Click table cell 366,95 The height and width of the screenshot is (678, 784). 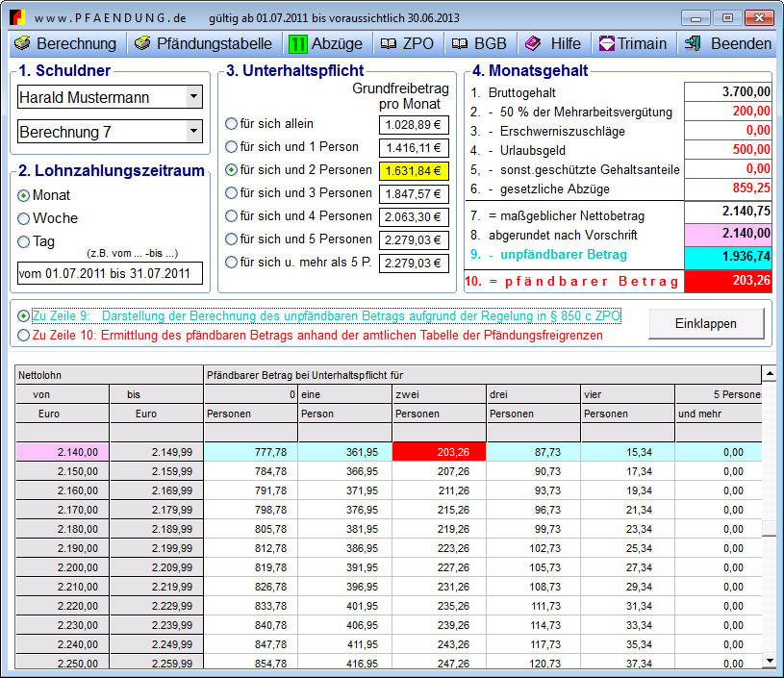pos(345,471)
